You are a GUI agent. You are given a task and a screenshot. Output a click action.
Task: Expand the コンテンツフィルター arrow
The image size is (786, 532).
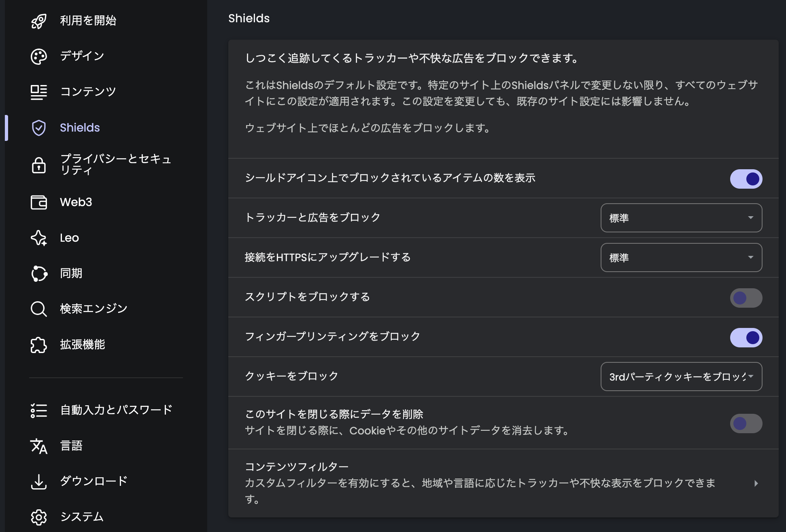point(756,483)
